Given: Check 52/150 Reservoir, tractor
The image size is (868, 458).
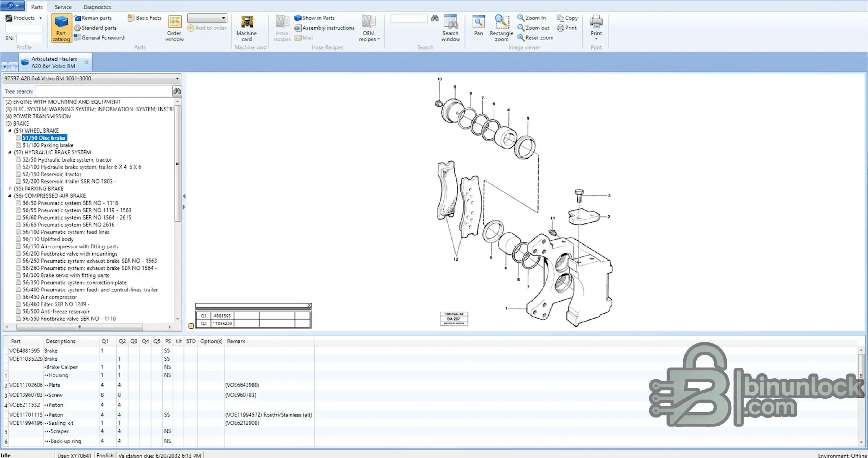Looking at the screenshot, I should point(18,174).
